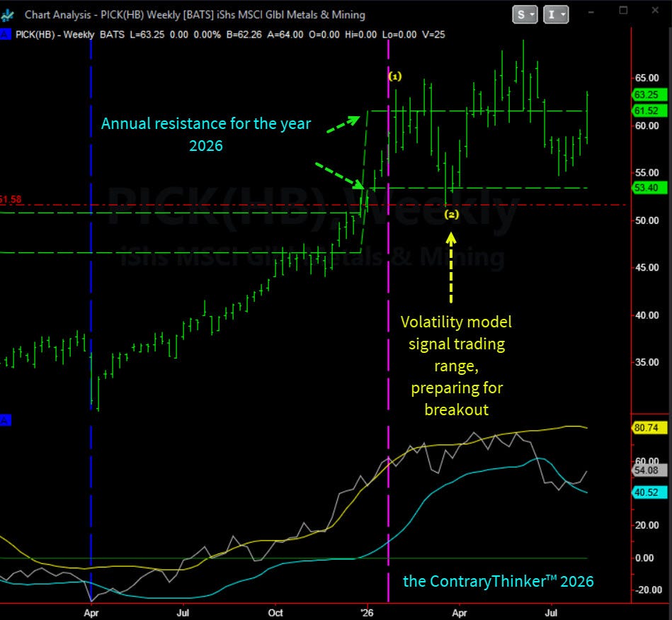This screenshot has width=672, height=620.
Task: Minimize the Chart Analysis window
Action: click(591, 12)
